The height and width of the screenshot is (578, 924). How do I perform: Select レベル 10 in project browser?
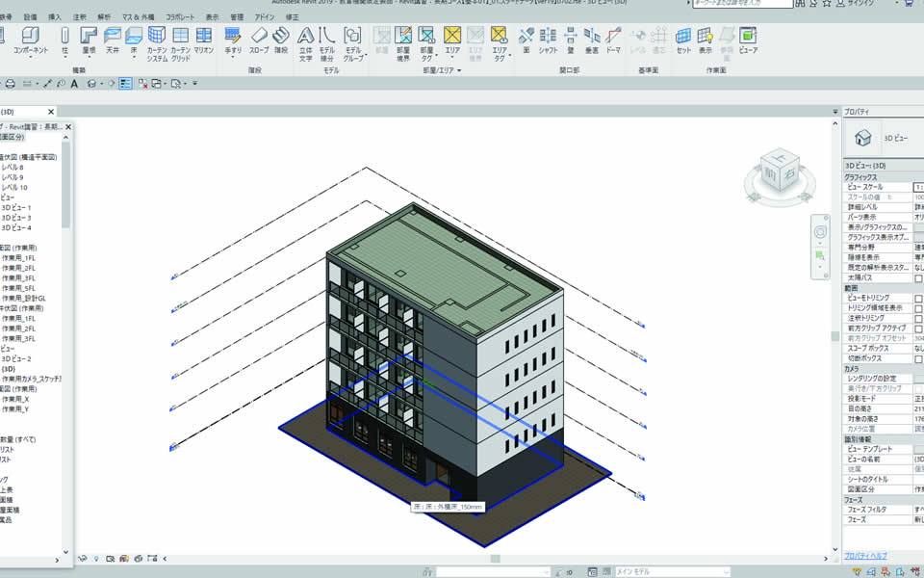(x=14, y=188)
